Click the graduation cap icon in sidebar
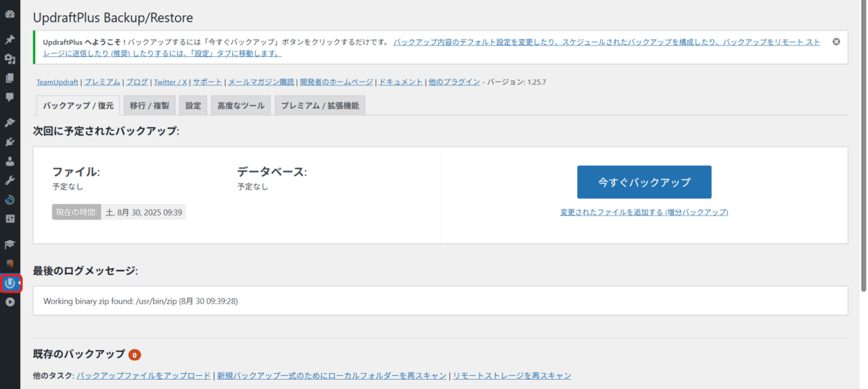 (9, 244)
